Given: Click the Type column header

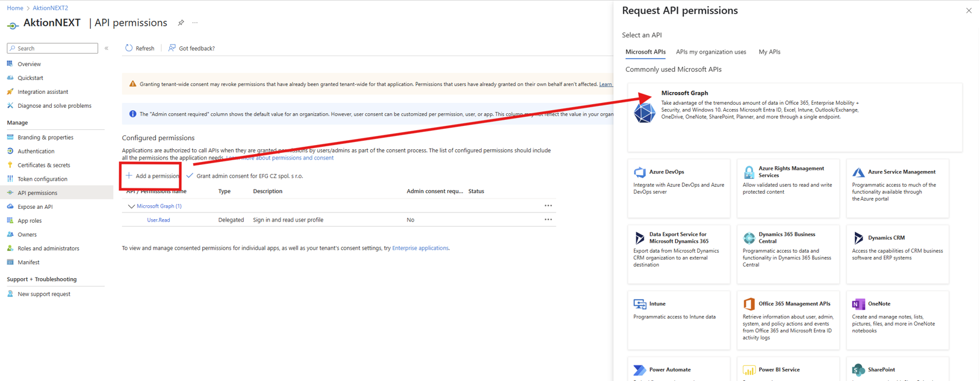Looking at the screenshot, I should coord(225,191).
